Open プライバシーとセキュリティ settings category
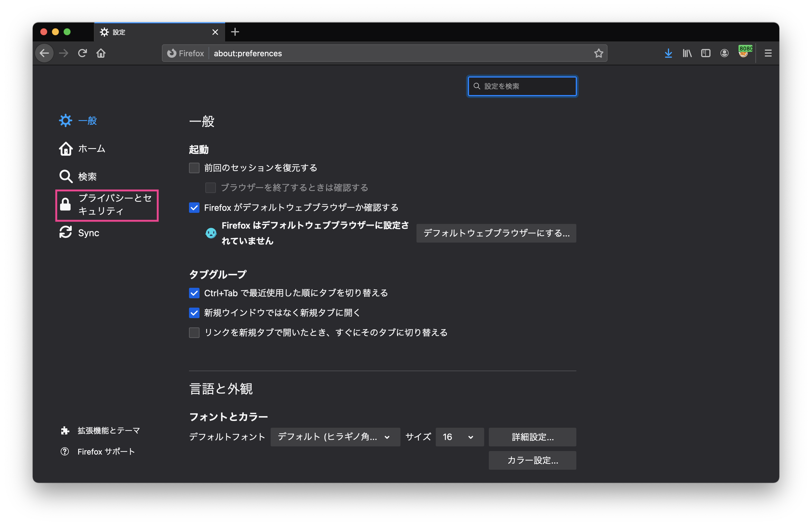This screenshot has width=812, height=526. click(107, 205)
